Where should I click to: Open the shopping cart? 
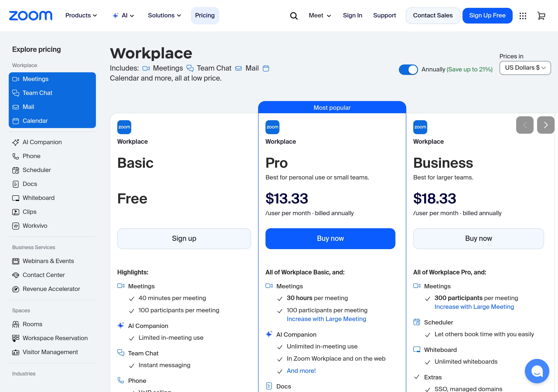click(541, 15)
